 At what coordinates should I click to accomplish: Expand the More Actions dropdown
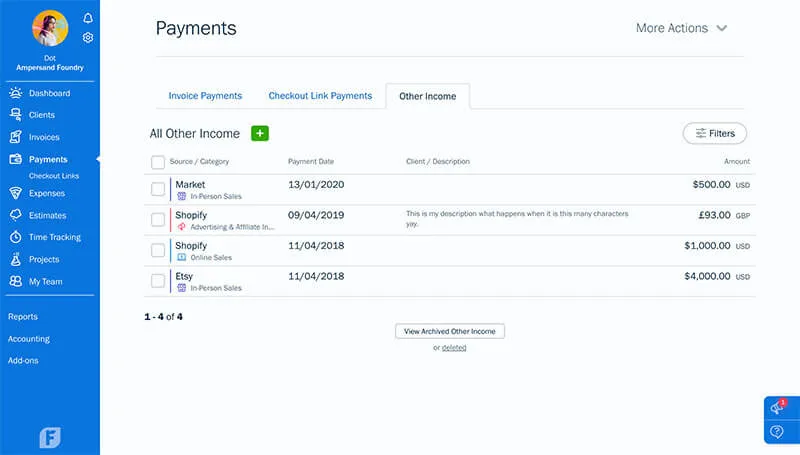(x=681, y=28)
